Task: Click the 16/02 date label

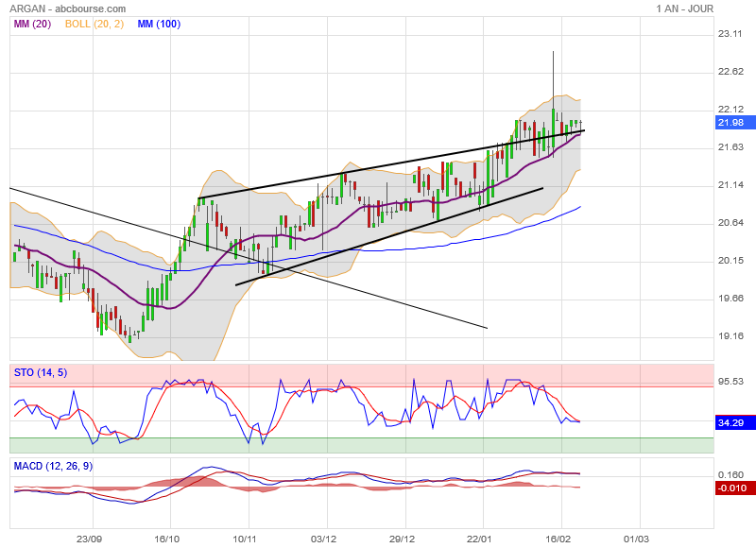Action: 558,539
